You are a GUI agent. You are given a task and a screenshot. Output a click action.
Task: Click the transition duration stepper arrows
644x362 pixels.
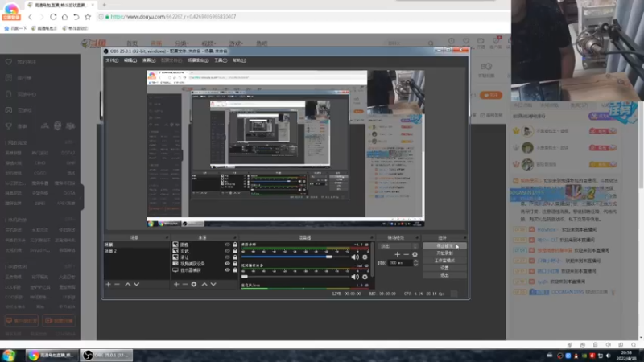pyautogui.click(x=415, y=263)
